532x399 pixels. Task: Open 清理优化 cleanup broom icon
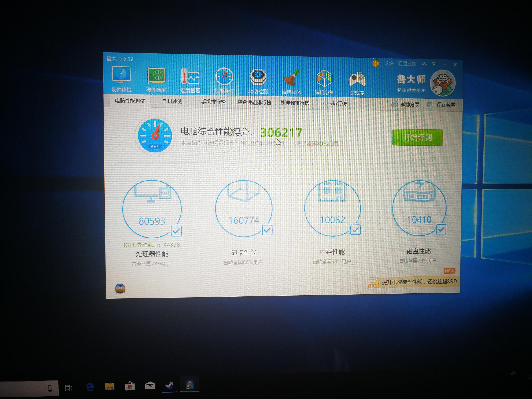pos(291,82)
